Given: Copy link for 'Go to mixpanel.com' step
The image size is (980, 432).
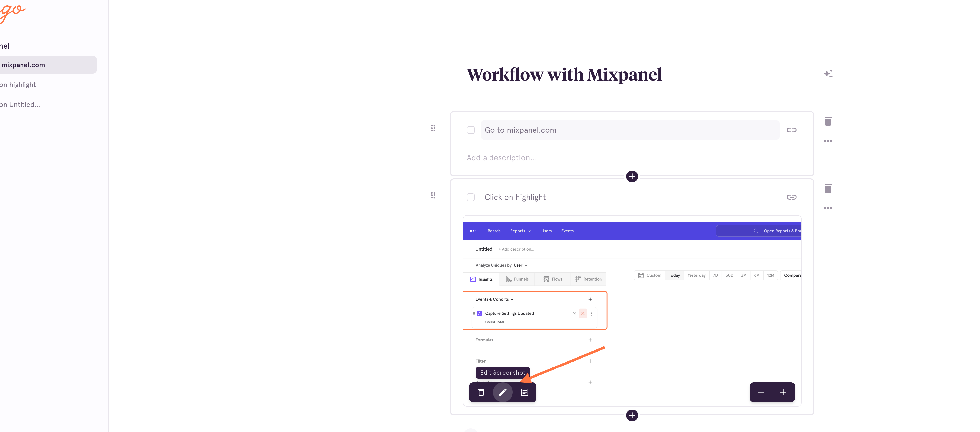Looking at the screenshot, I should 791,130.
